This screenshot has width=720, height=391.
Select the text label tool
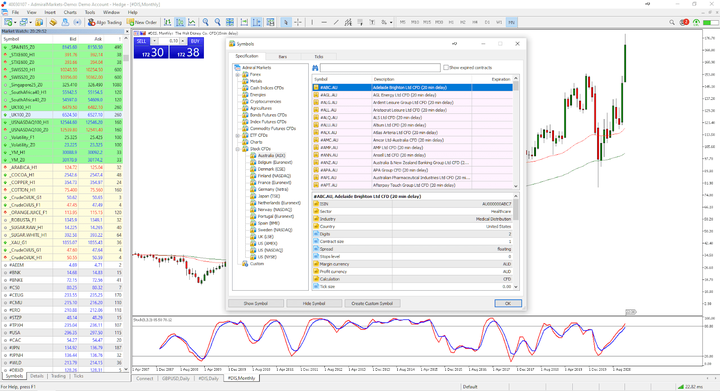[372, 22]
